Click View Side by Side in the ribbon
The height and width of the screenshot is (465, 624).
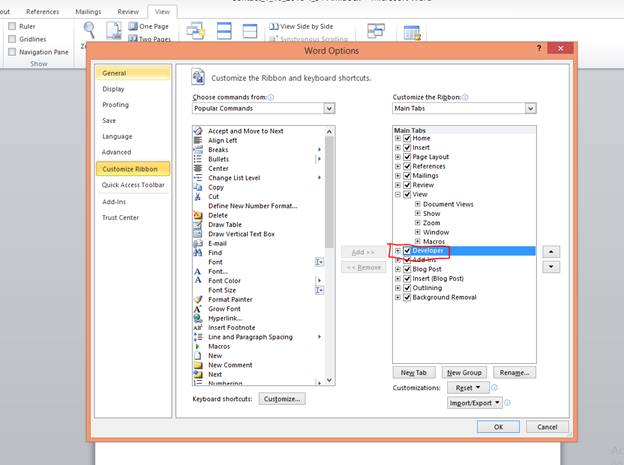[x=301, y=26]
